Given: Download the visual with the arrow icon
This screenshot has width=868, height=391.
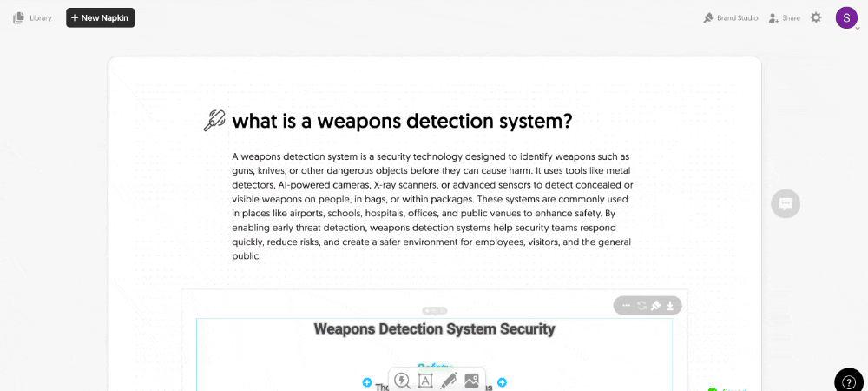Looking at the screenshot, I should coord(670,306).
